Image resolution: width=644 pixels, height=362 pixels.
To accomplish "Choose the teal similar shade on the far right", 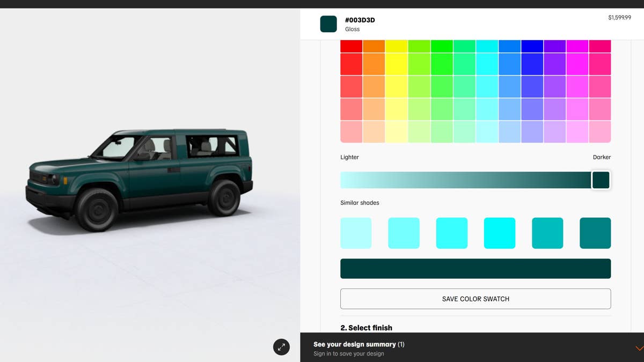I will [595, 233].
